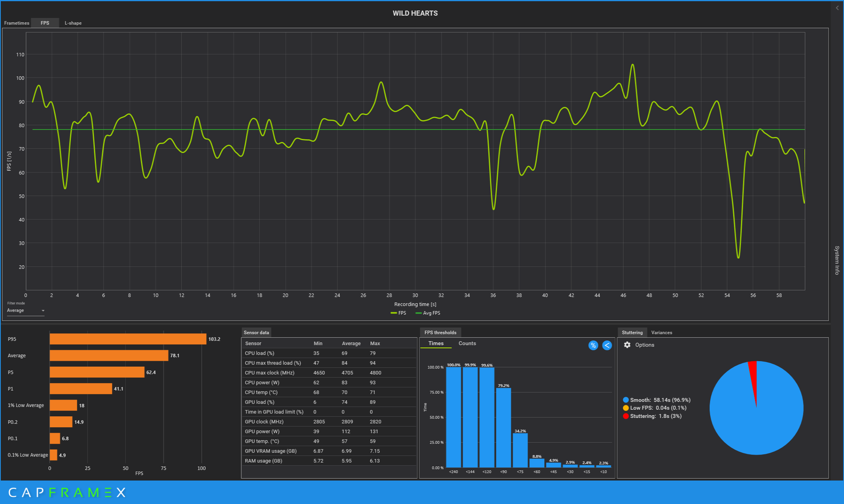
Task: Select the GPU VRAM usage (GB) row
Action: (x=329, y=451)
